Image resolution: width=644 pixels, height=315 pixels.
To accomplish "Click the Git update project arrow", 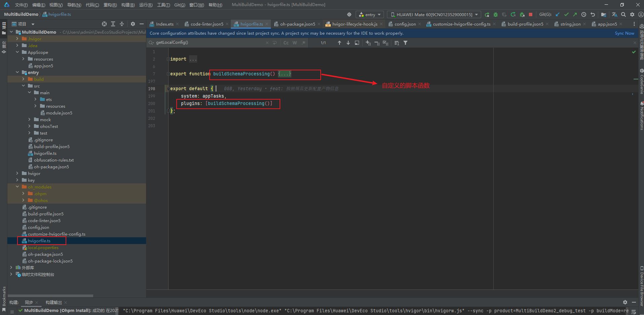I will point(558,14).
